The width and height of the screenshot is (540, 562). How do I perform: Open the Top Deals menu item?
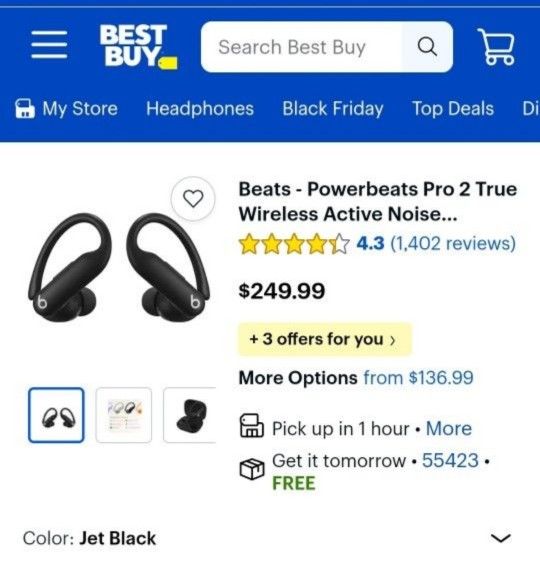click(453, 109)
